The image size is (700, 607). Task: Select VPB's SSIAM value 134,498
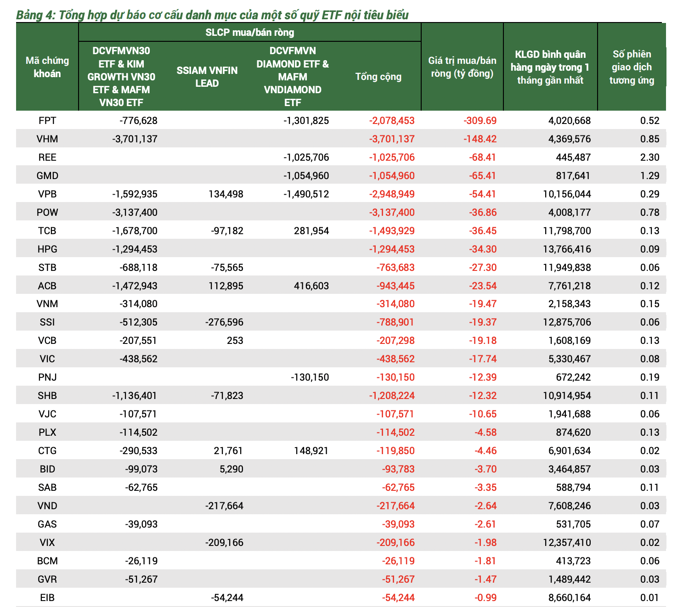(x=226, y=194)
